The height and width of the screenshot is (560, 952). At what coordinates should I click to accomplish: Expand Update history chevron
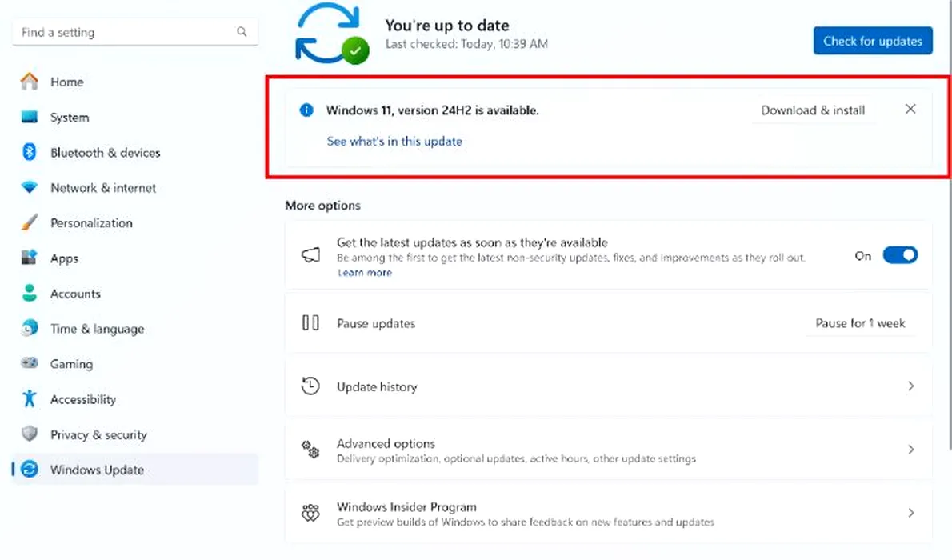(910, 386)
